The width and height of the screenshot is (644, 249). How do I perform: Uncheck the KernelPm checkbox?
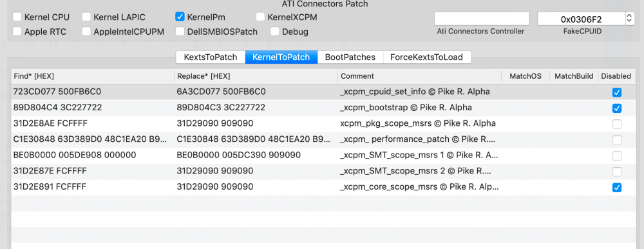point(180,17)
